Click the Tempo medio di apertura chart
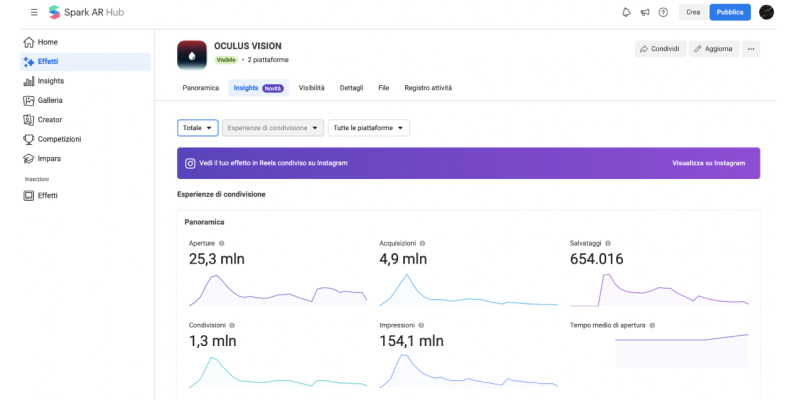 pyautogui.click(x=682, y=351)
